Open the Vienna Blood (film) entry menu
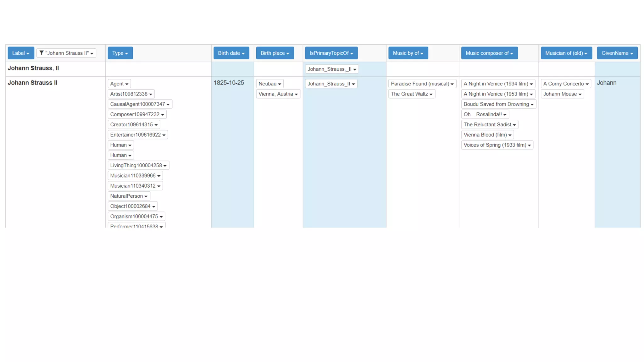Image resolution: width=644 pixels, height=362 pixels. click(487, 135)
